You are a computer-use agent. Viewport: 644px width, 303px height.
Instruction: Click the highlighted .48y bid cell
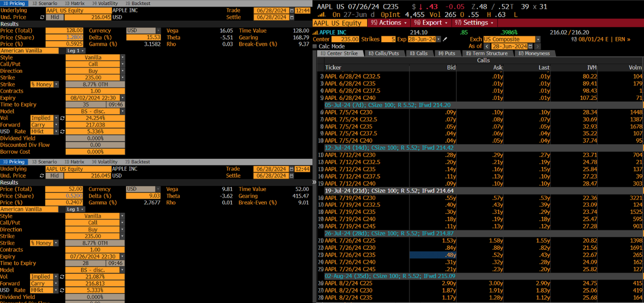[433, 255]
